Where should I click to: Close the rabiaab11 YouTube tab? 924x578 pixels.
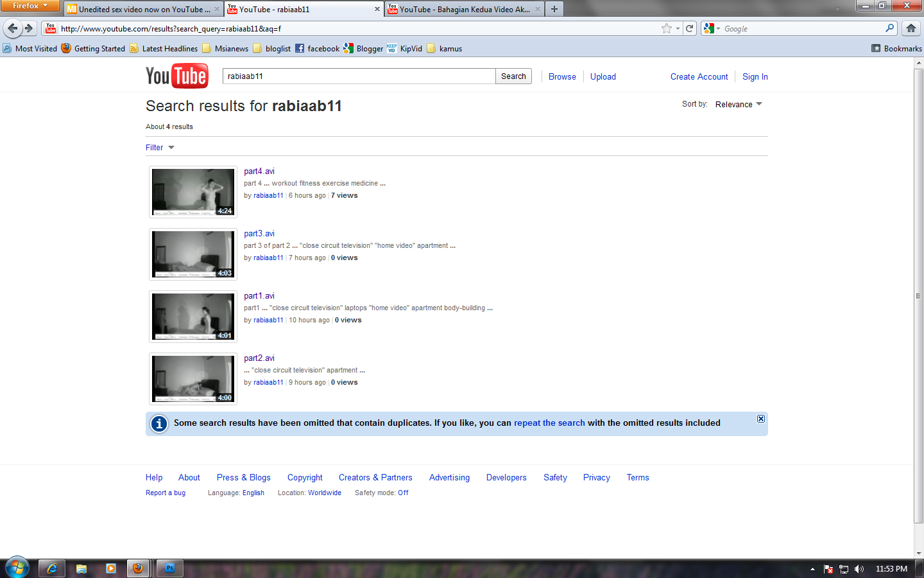(x=377, y=9)
